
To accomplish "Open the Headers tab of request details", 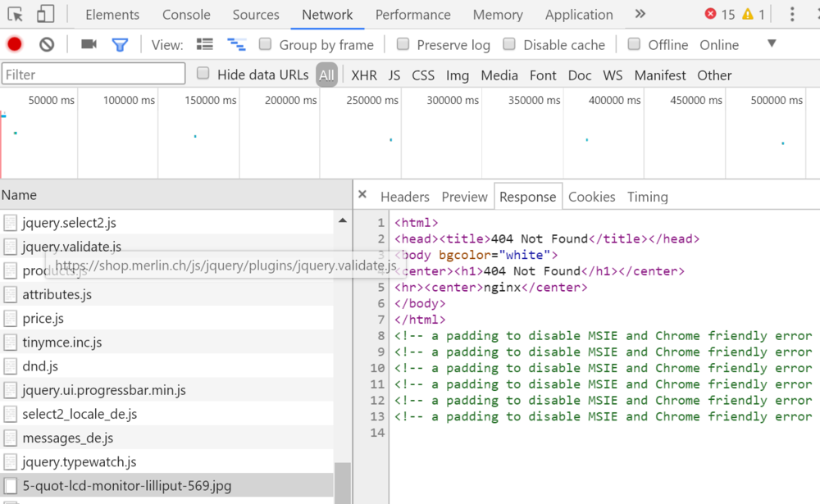I will pos(404,197).
